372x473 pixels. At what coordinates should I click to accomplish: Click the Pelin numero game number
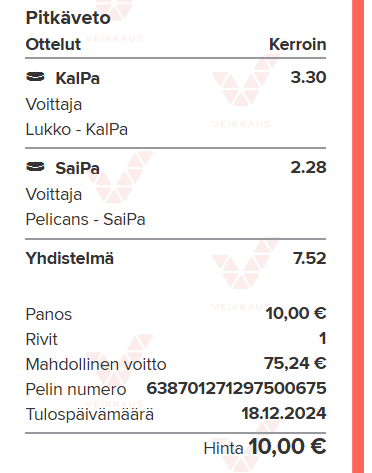tap(236, 388)
